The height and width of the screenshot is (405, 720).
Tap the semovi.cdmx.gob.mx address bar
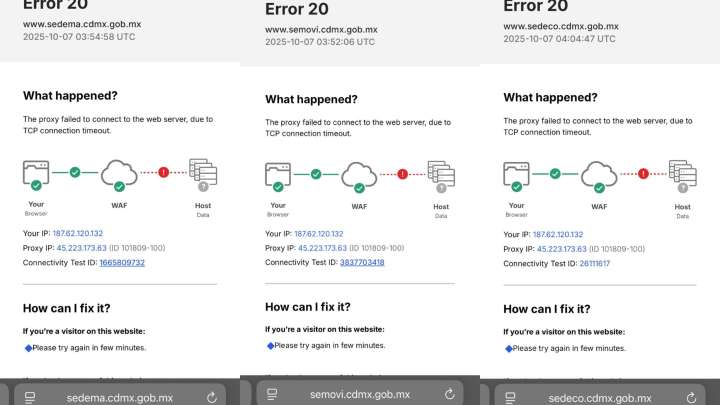click(361, 394)
